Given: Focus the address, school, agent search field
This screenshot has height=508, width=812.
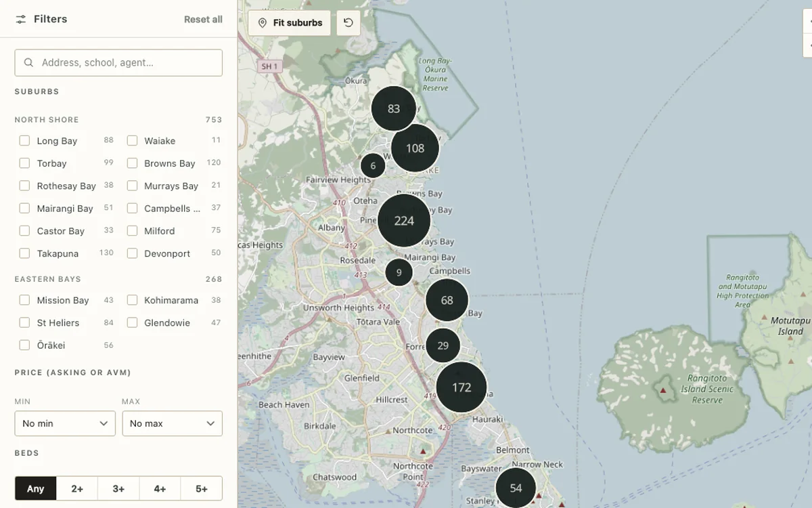Looking at the screenshot, I should pyautogui.click(x=118, y=62).
